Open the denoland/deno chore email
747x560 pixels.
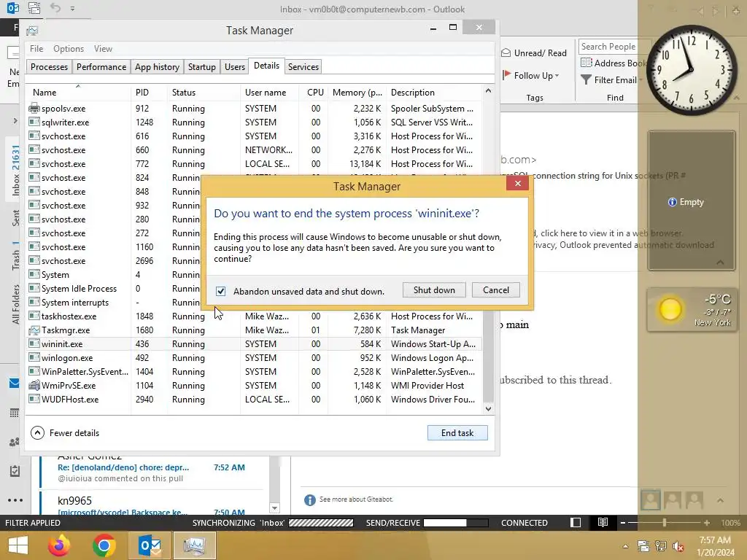(152, 472)
